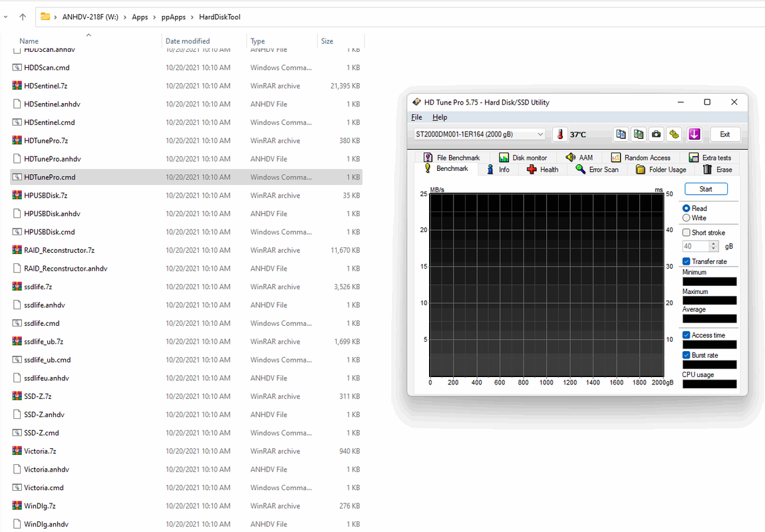
Task: Select the HDSentinel.cmd file icon
Action: coord(17,122)
